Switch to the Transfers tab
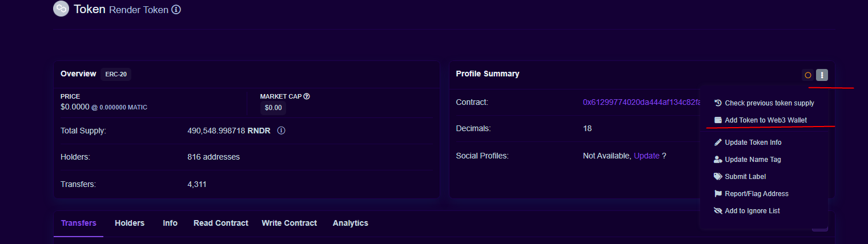868x244 pixels. click(79, 223)
